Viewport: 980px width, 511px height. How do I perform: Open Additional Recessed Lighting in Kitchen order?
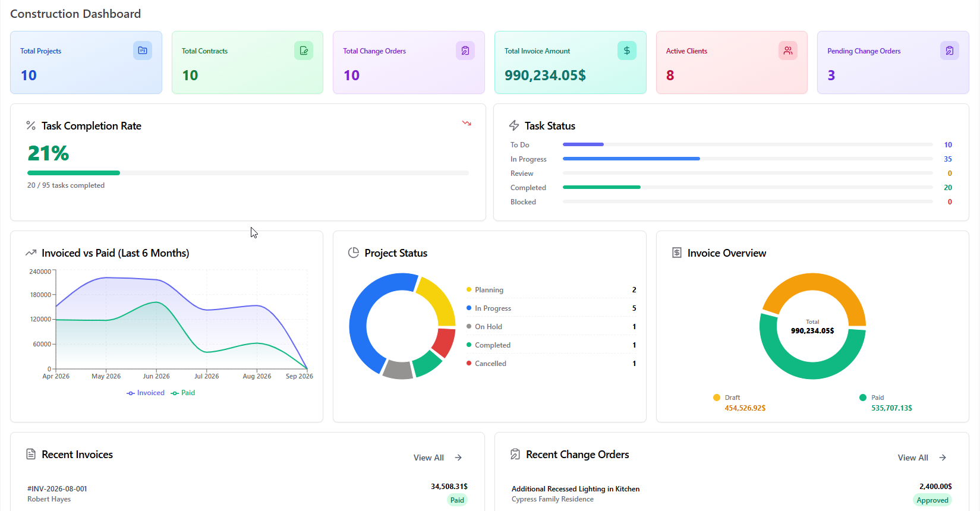(x=575, y=489)
